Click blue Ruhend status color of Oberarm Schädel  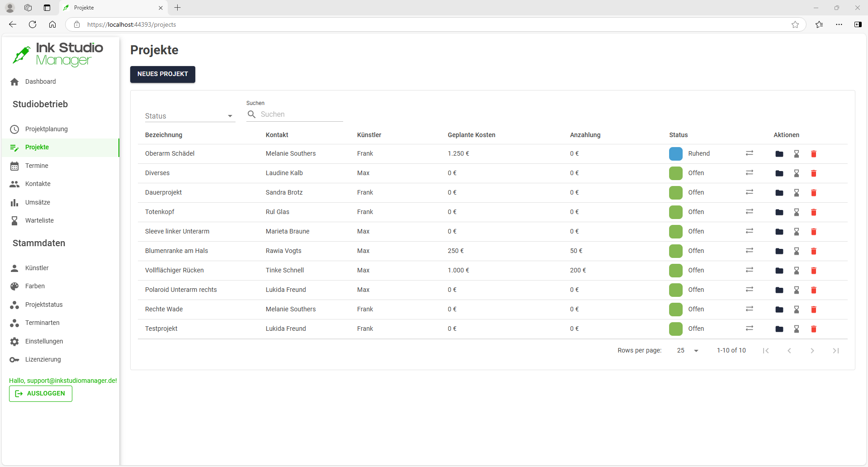(x=675, y=154)
